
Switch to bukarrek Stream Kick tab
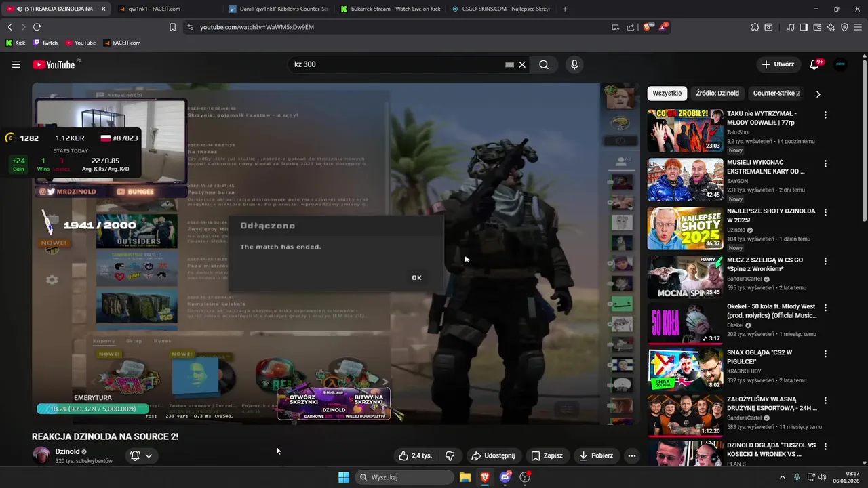390,9
